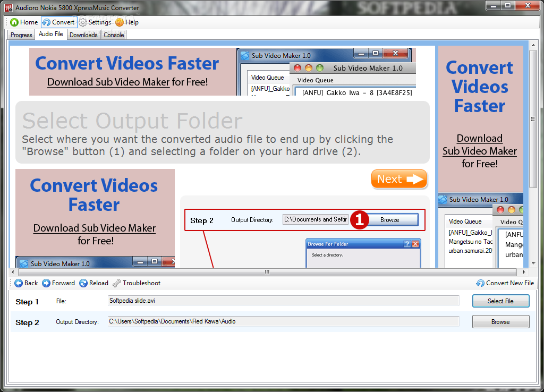This screenshot has height=392, width=544.
Task: Select the Convert toolbar item
Action: click(x=58, y=22)
